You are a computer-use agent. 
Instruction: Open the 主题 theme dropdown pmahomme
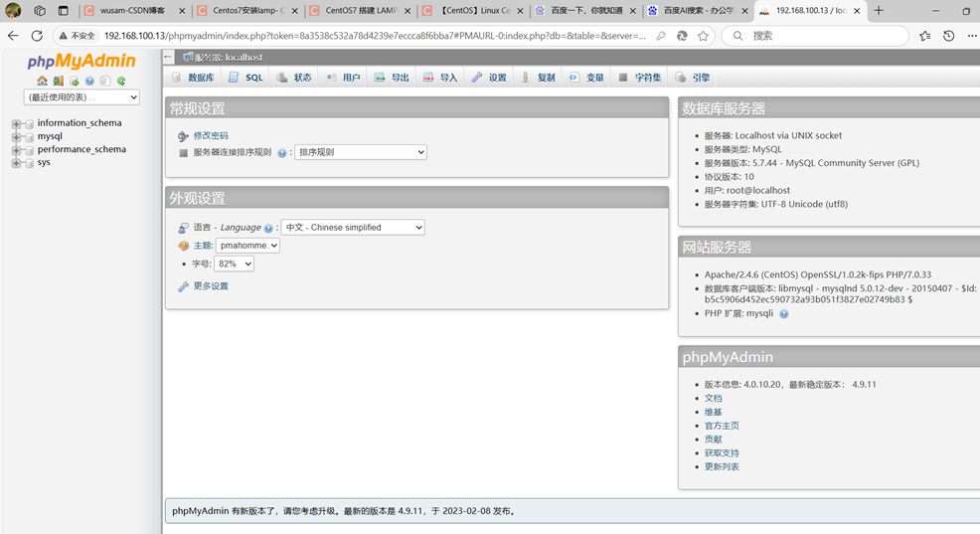click(247, 245)
